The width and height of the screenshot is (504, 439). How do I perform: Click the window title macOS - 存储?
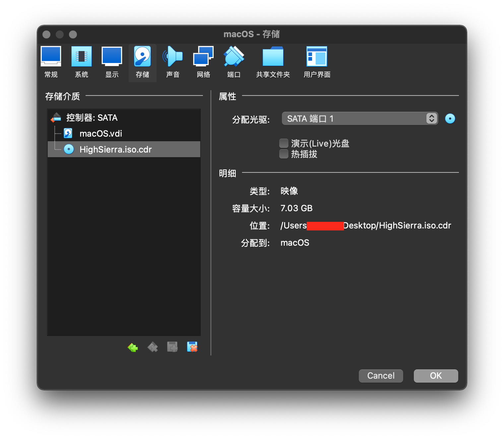click(x=252, y=34)
